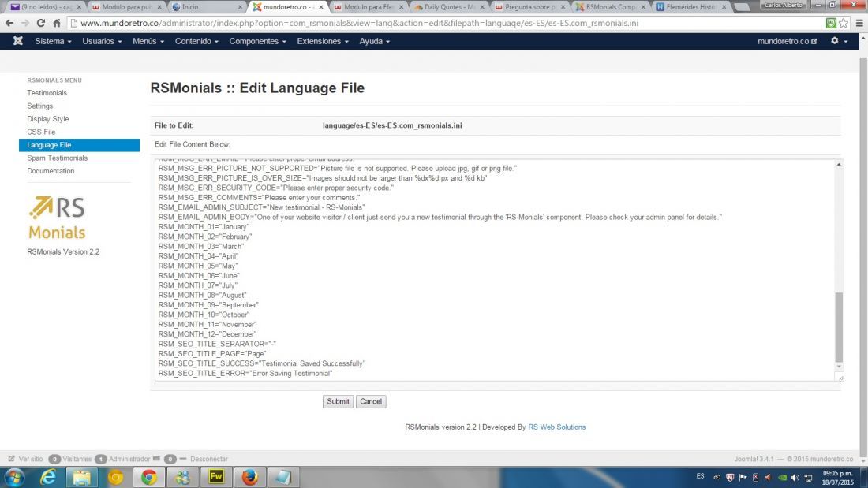Close the active mundoretro.co tab
Viewport: 868px width, 488px height.
320,7
